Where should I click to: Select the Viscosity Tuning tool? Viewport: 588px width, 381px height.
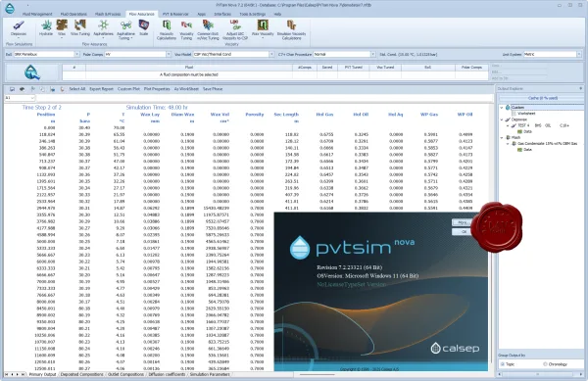(186, 30)
